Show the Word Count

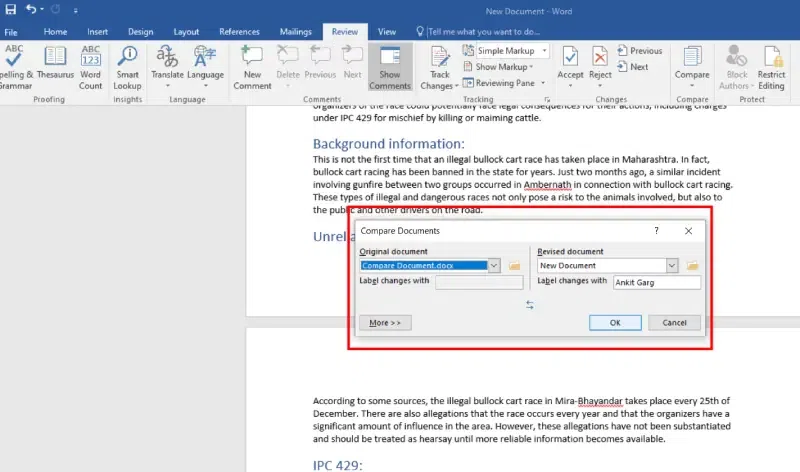90,67
